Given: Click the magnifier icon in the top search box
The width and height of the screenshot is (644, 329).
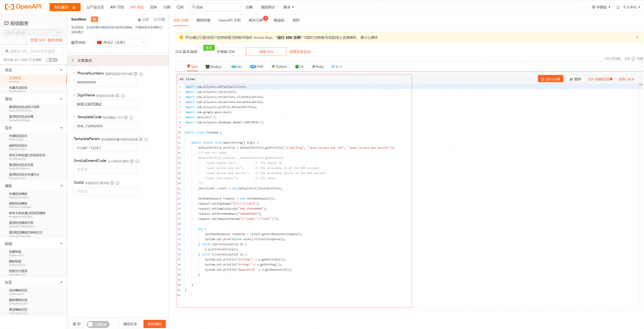Looking at the screenshot, I should pyautogui.click(x=194, y=7).
